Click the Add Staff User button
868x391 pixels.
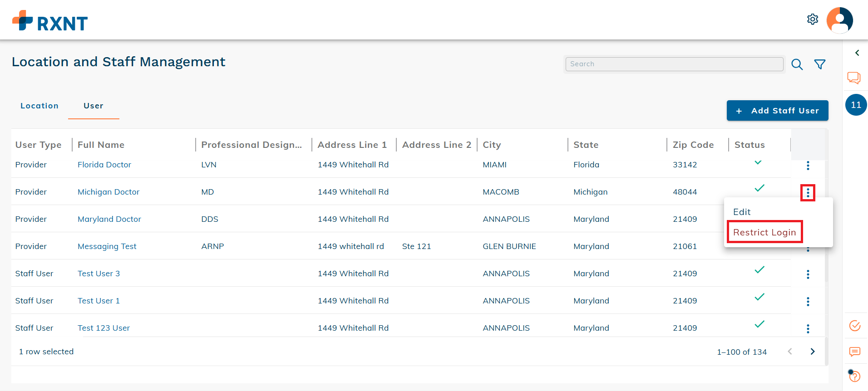778,111
